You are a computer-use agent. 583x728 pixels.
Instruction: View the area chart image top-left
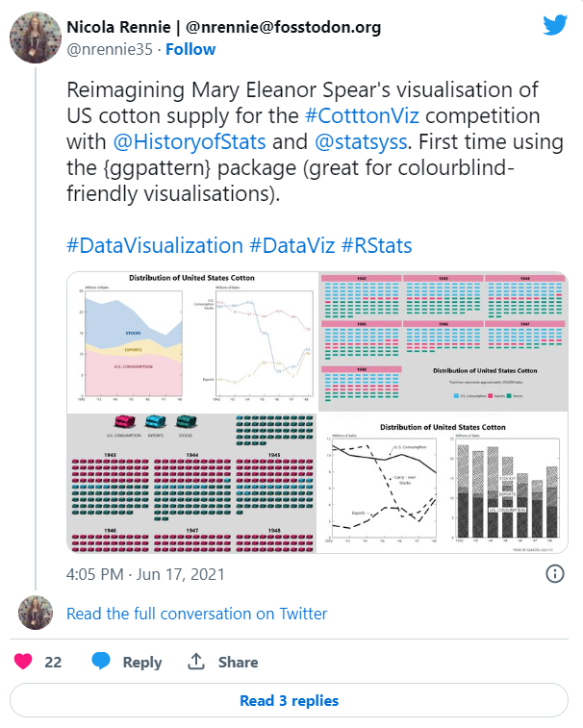[192, 342]
